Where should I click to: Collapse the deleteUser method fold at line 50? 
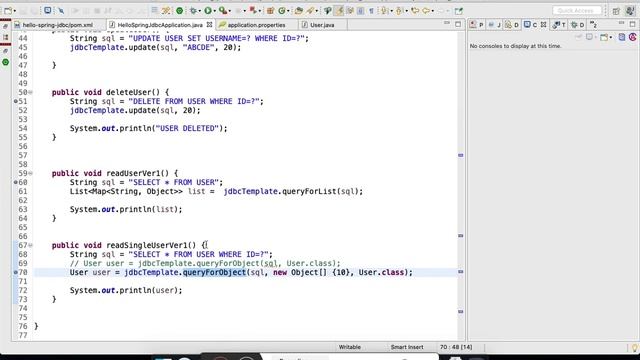[x=31, y=93]
